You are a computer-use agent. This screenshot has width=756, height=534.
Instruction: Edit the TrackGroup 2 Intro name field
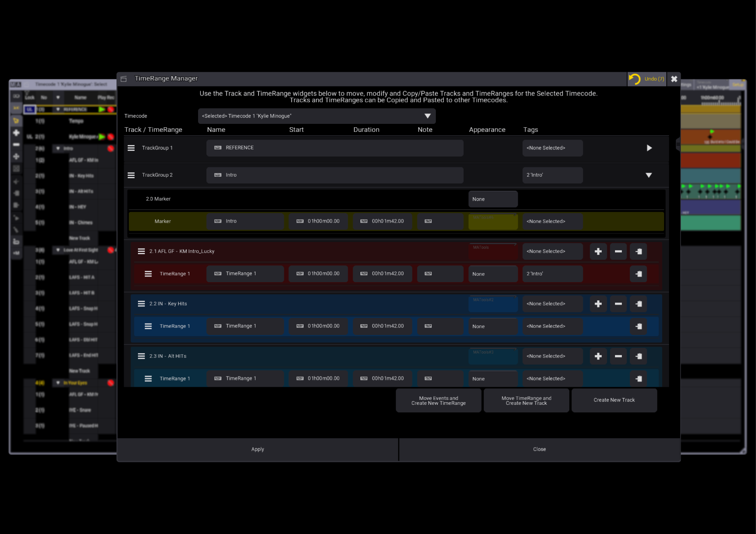[335, 175]
